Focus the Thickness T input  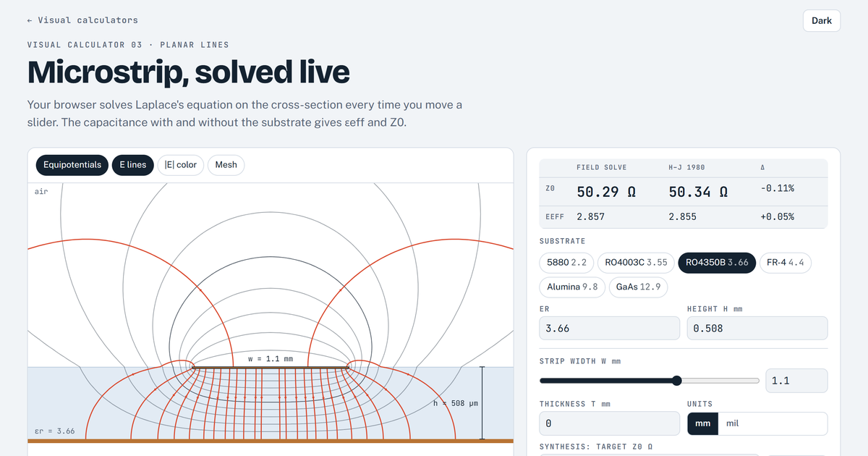pyautogui.click(x=610, y=423)
